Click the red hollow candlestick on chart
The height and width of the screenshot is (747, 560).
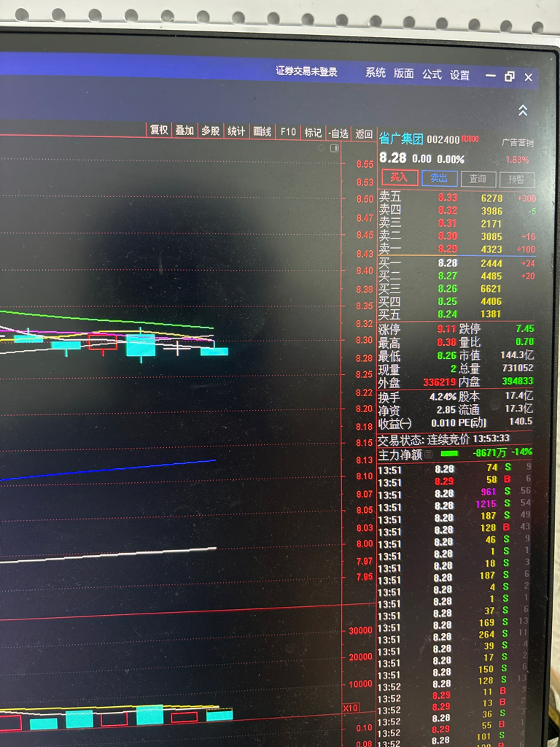102,343
